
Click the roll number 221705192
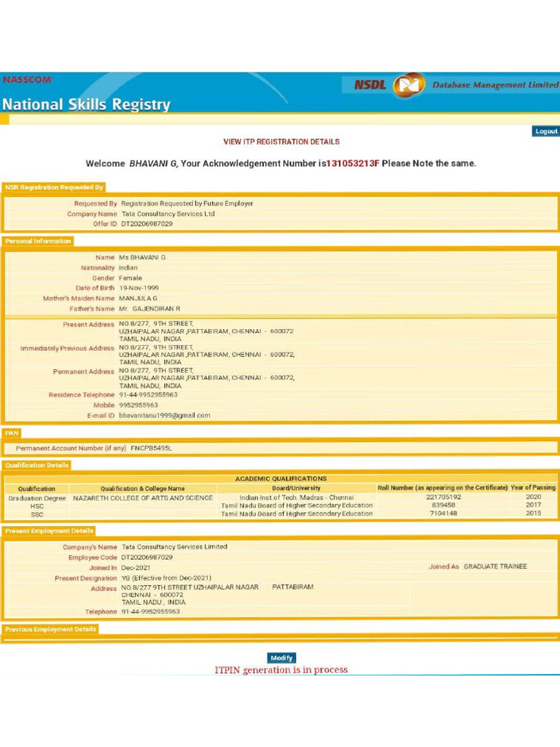443,497
